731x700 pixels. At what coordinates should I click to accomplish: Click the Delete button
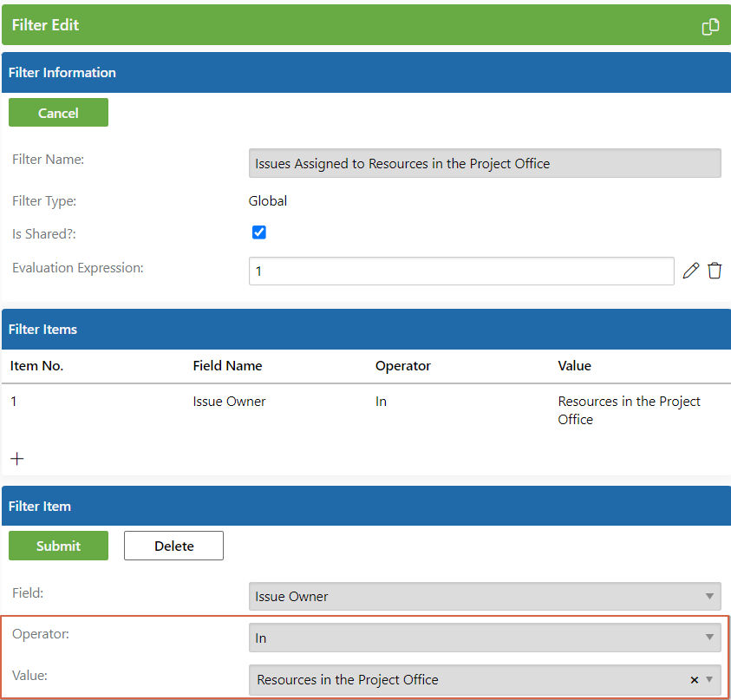coord(173,546)
